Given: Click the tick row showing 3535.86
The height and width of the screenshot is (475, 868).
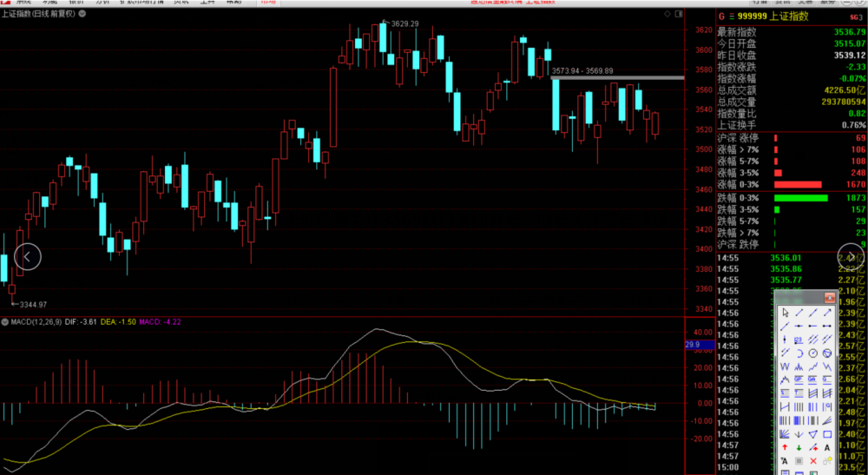Looking at the screenshot, I should click(x=792, y=269).
